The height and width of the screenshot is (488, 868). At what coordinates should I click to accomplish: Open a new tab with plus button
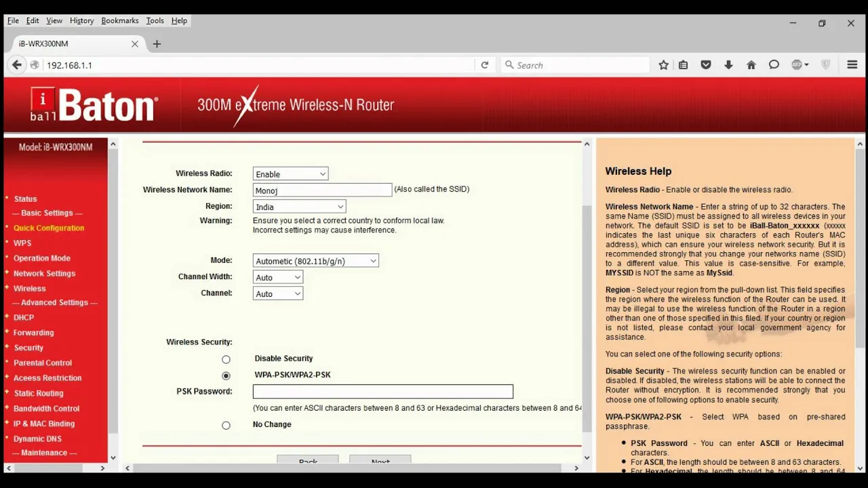click(157, 44)
